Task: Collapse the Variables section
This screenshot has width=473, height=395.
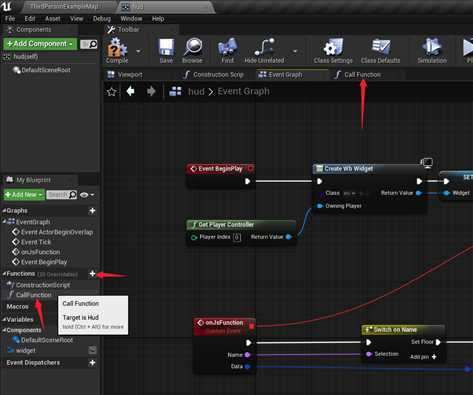Action: [x=4, y=319]
